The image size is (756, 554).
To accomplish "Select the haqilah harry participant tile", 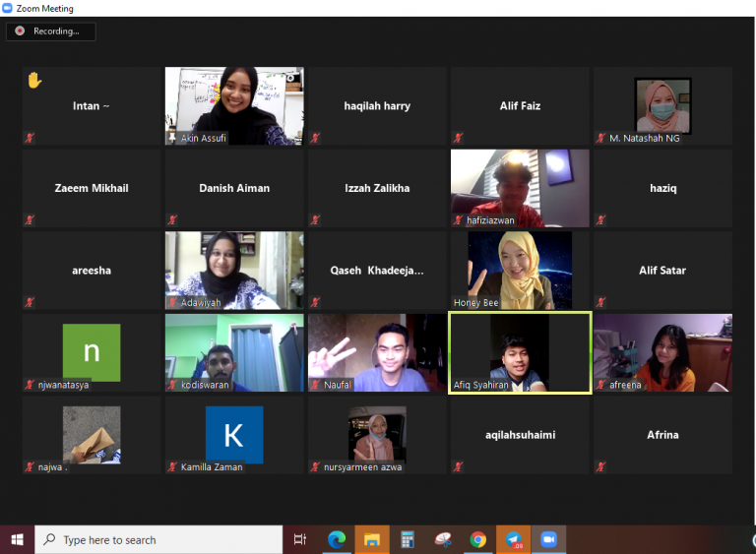I will click(x=377, y=106).
